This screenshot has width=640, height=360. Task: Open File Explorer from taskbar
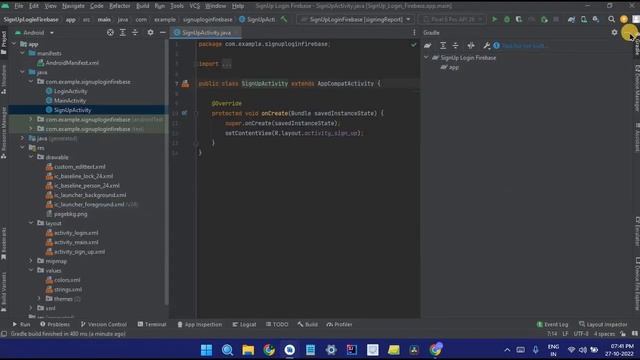point(248,350)
